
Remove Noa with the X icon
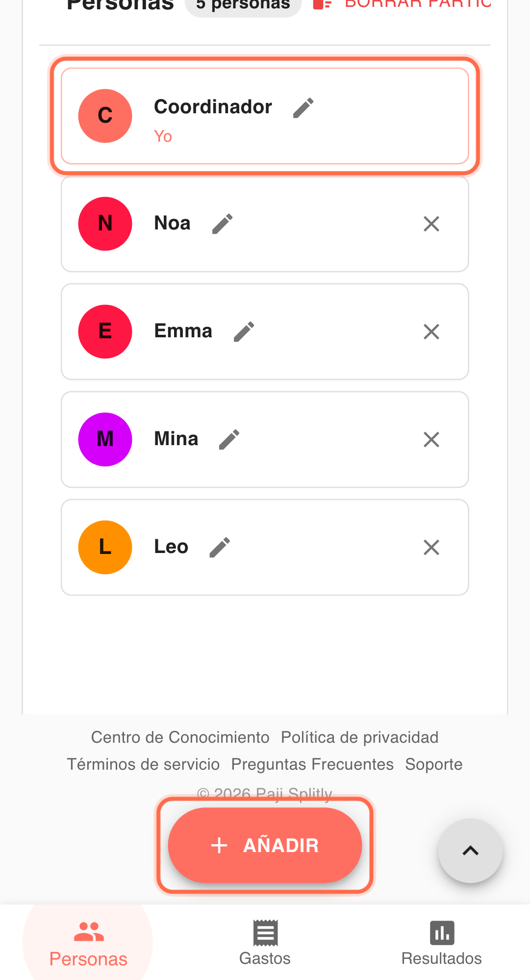(x=431, y=224)
